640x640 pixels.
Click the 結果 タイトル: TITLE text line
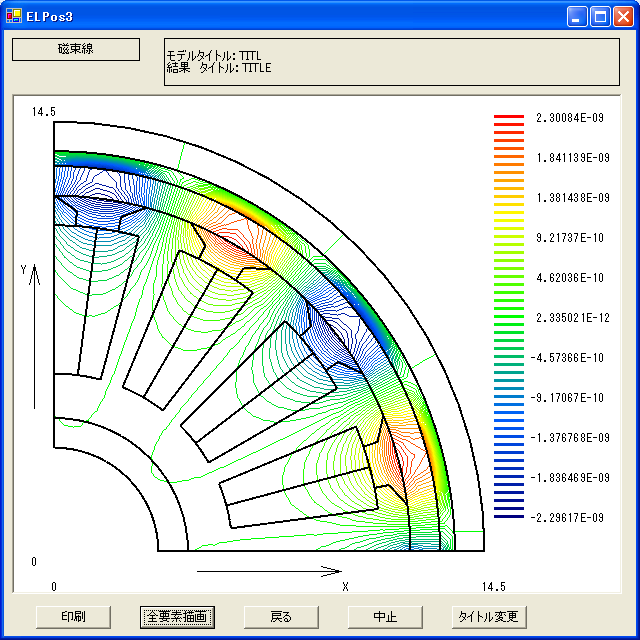coord(219,68)
